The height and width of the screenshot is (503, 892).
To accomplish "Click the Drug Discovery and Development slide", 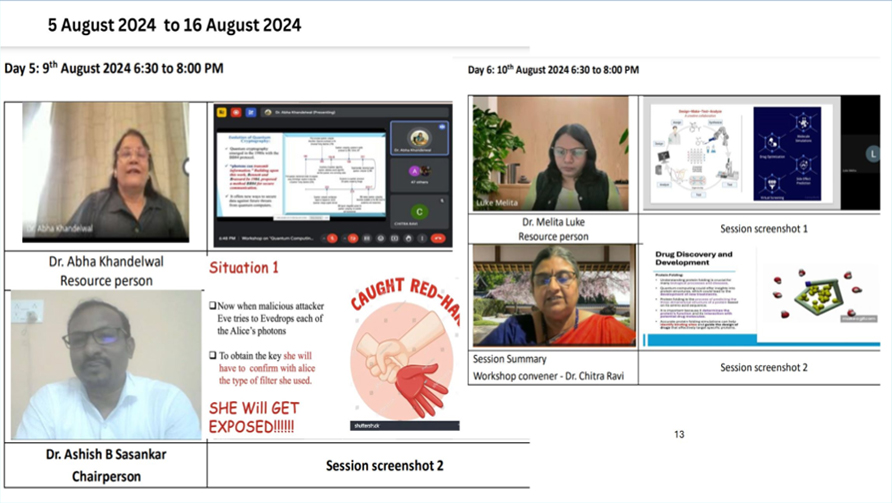I will (693, 295).
